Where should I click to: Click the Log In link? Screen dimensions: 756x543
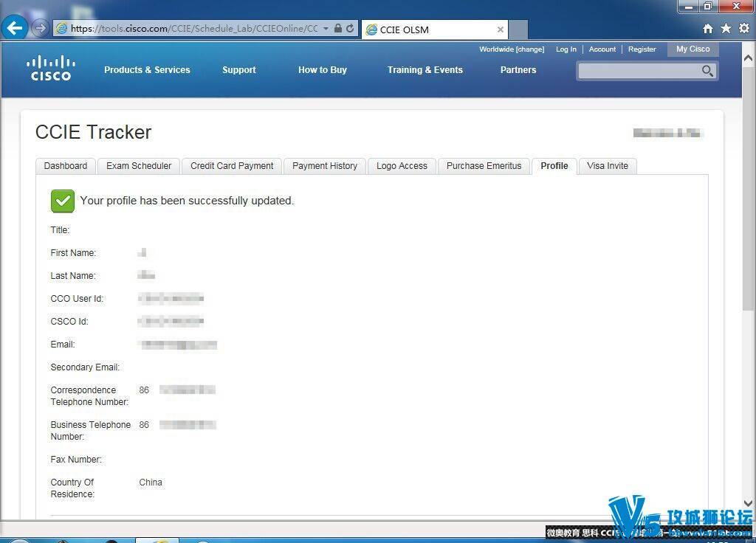[x=566, y=49]
